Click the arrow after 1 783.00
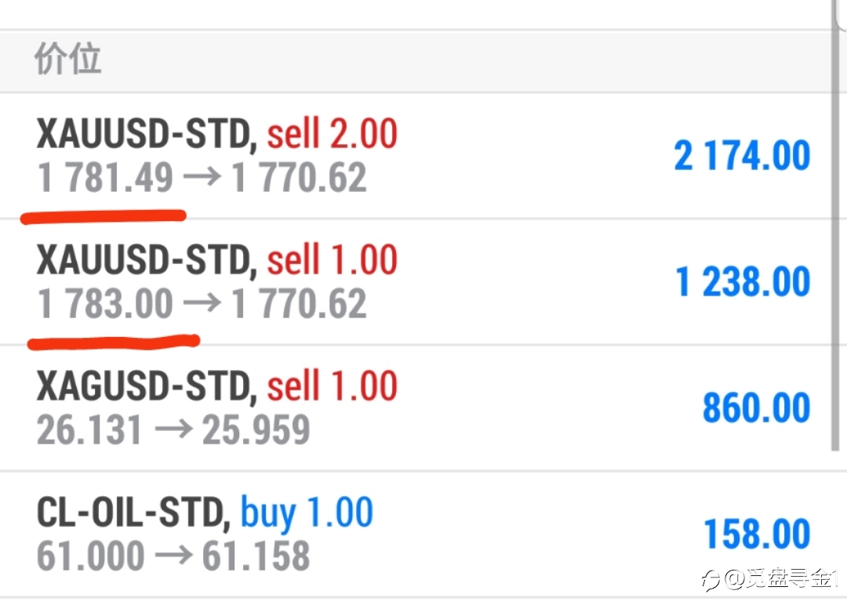The image size is (847, 616). point(202,303)
